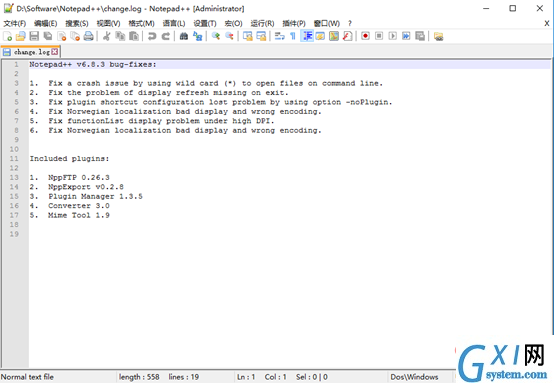Click the text 'Notepad++ v6.8.3 bug-fixes:'
Image resolution: width=554 pixels, height=383 pixels.
[x=93, y=64]
